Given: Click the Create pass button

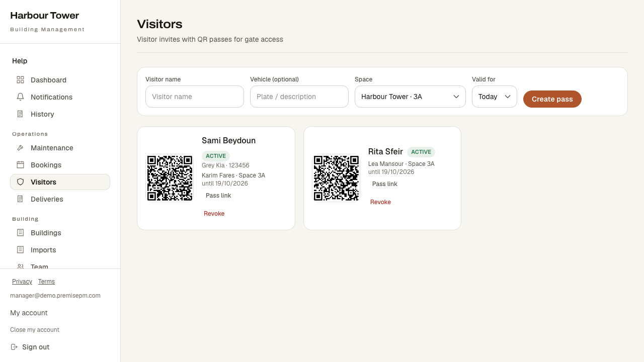Looking at the screenshot, I should click(x=552, y=99).
